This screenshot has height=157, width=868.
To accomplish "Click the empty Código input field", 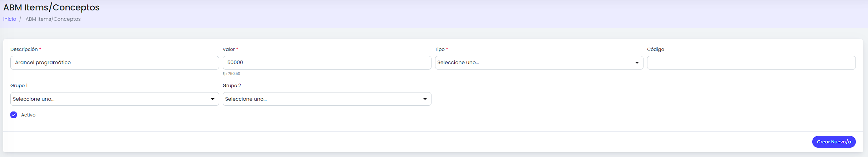I will (x=751, y=63).
